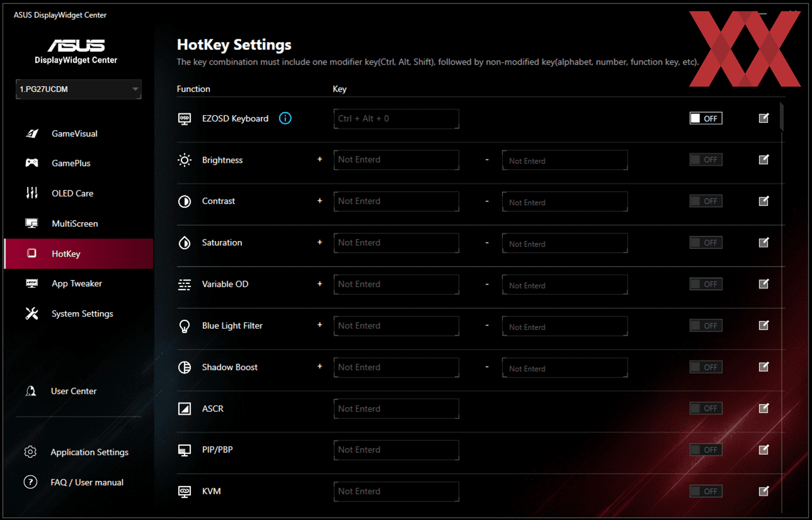Click the Saturation plus key field
Screen dimensions: 812x520
(x=396, y=243)
